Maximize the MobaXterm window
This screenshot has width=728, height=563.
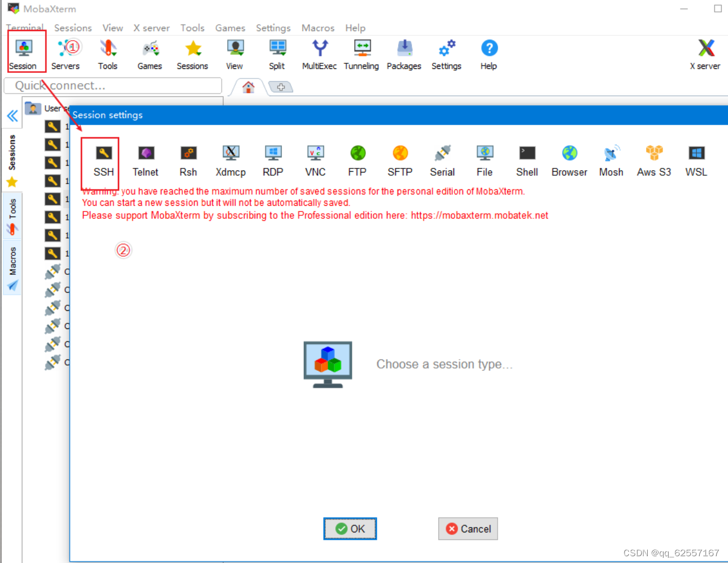point(718,8)
